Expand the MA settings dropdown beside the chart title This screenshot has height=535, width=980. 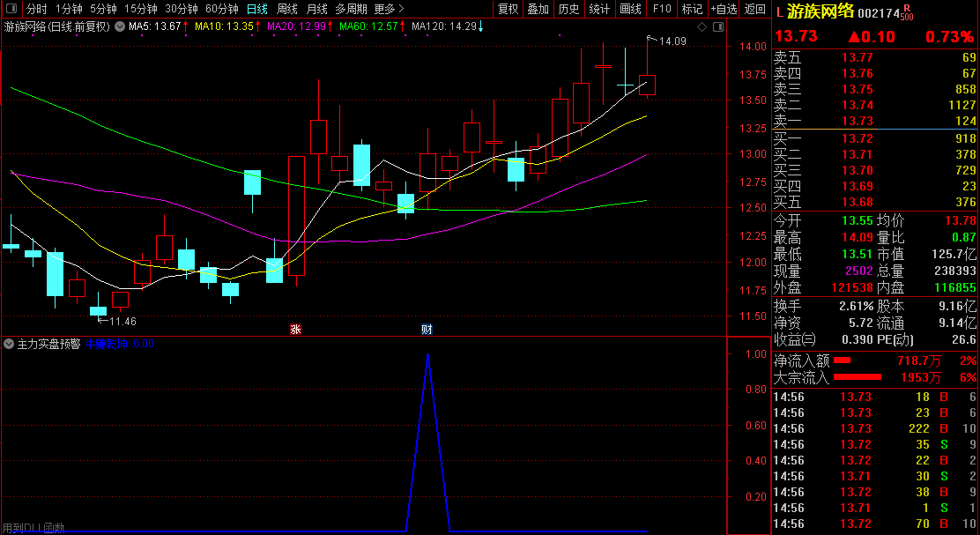[119, 26]
